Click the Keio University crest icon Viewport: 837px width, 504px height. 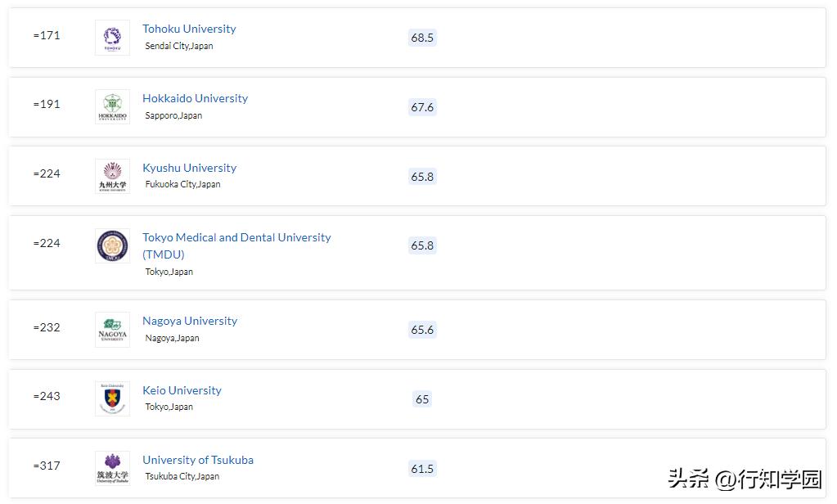click(112, 398)
